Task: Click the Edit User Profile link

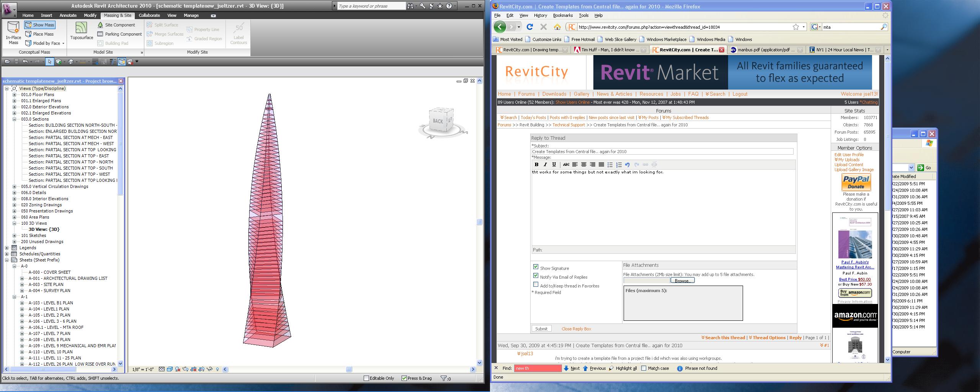Action: coord(849,155)
